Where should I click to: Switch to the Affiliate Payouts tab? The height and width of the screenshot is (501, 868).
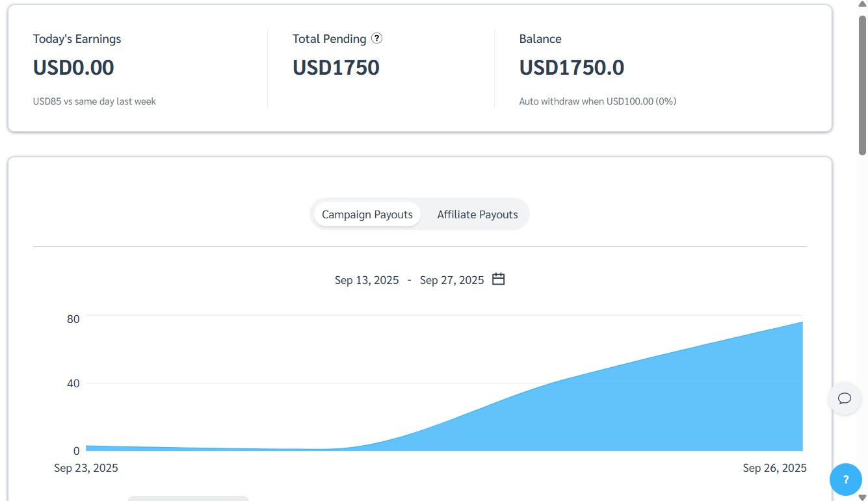pyautogui.click(x=477, y=214)
